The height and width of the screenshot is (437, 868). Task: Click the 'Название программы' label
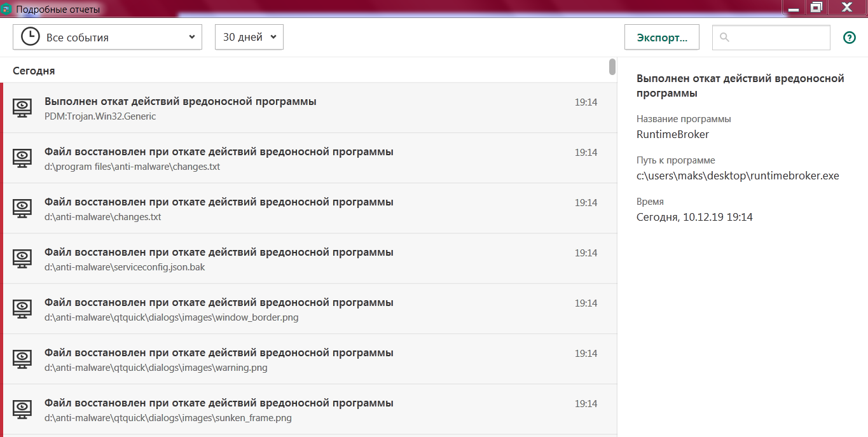(684, 119)
